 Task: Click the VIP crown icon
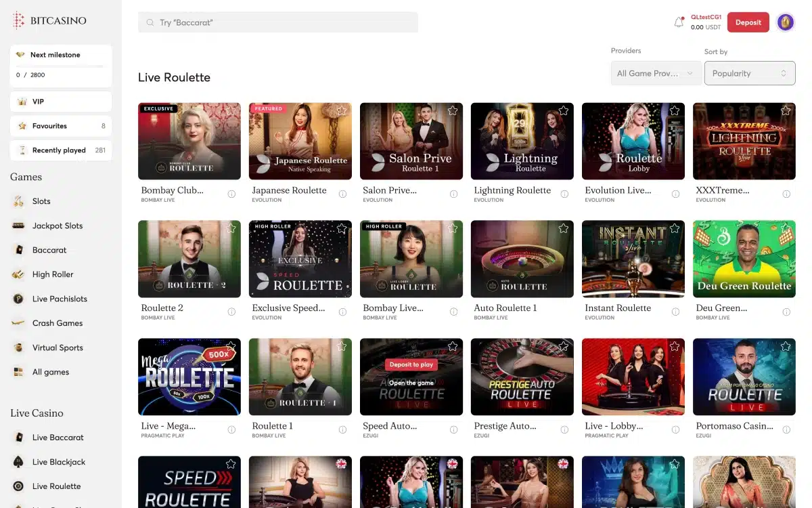pos(22,102)
